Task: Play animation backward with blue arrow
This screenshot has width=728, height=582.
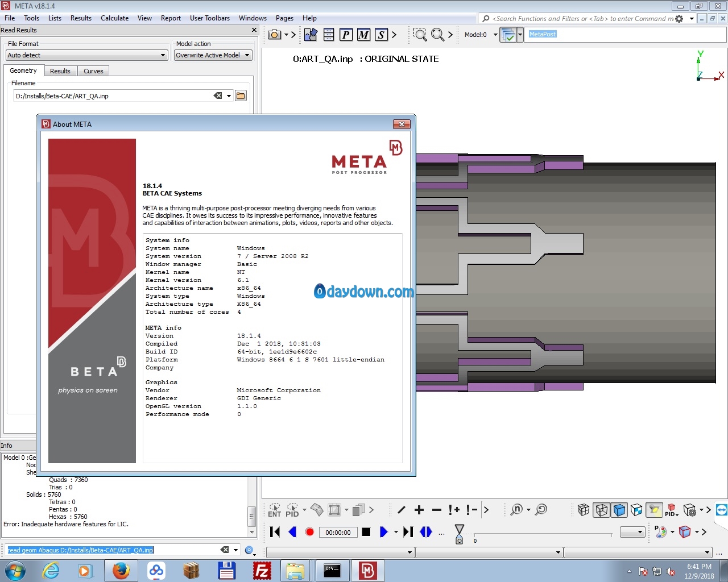Action: point(292,532)
